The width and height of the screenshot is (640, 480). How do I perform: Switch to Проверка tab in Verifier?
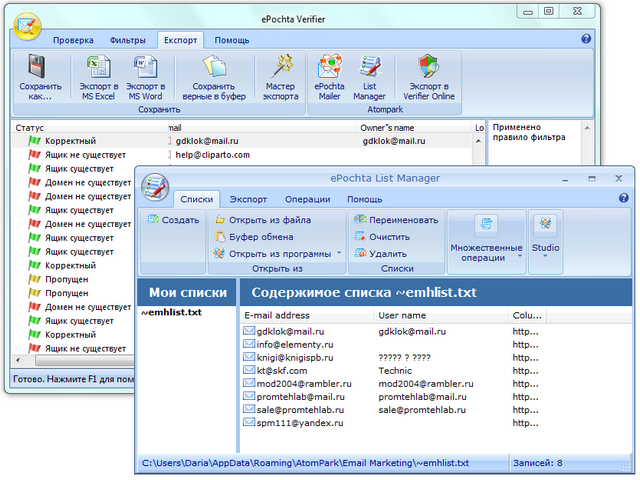click(x=73, y=40)
